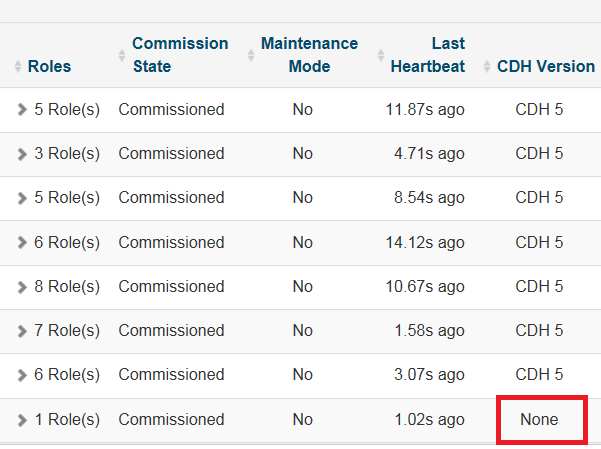
Task: Click sort arrows beside Commission State
Action: (122, 55)
